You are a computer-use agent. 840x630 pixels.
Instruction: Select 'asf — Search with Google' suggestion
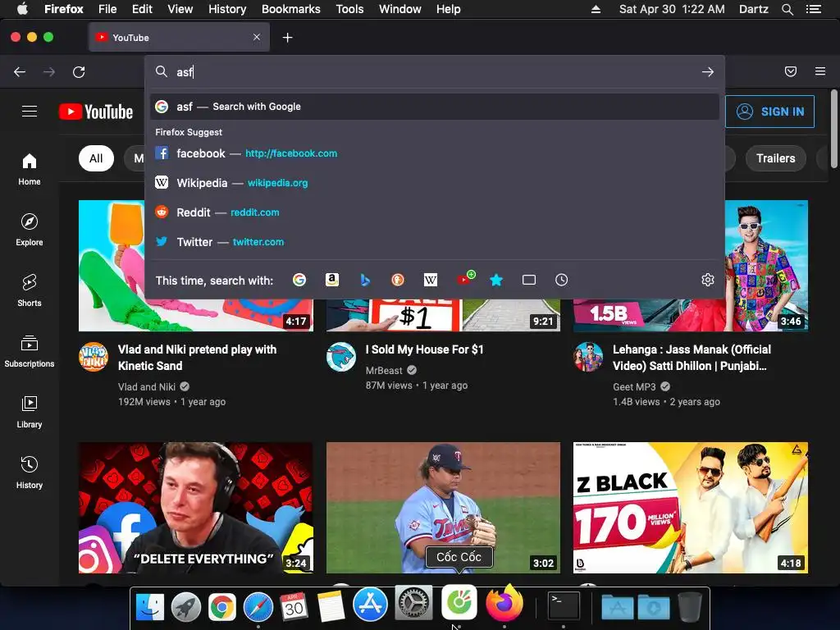tap(435, 107)
